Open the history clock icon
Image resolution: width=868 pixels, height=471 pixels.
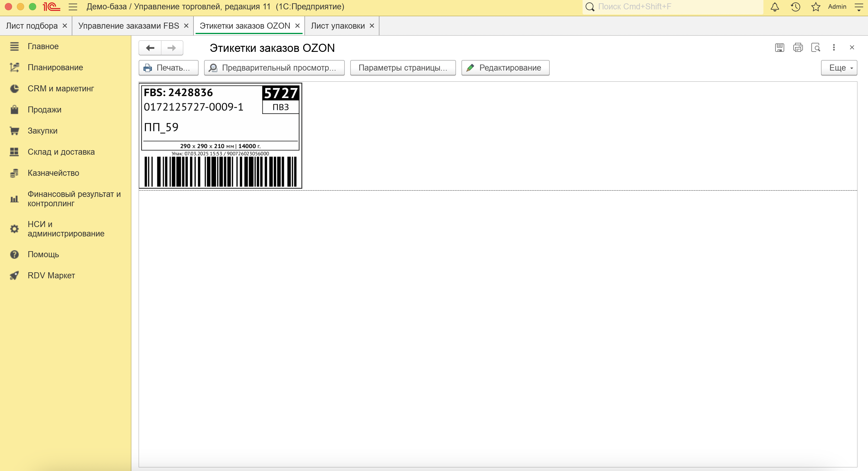(x=795, y=7)
